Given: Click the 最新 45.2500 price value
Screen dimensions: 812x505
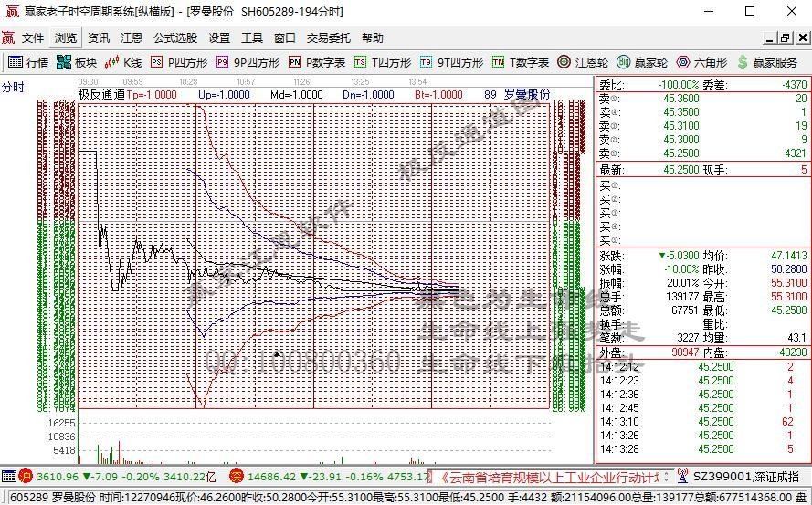Looking at the screenshot, I should point(681,169).
